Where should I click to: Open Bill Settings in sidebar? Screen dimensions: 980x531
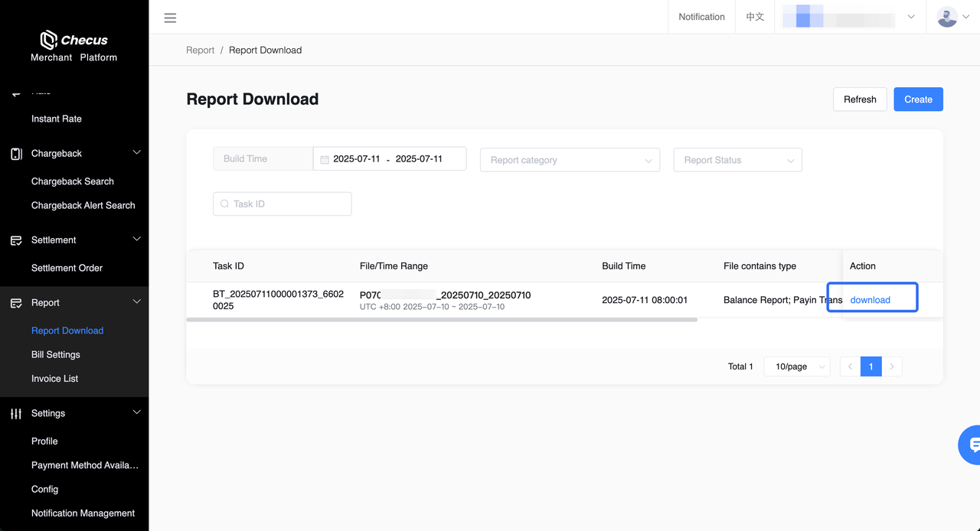click(56, 355)
